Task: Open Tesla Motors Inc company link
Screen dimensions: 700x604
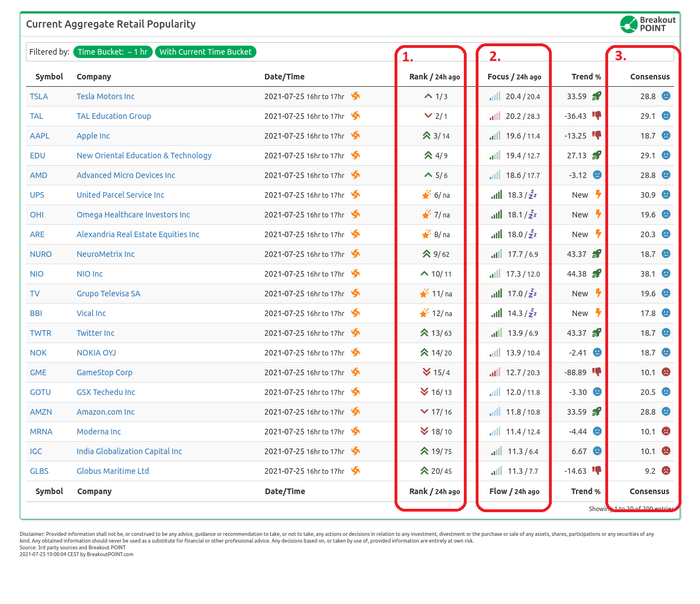Action: 105,96
